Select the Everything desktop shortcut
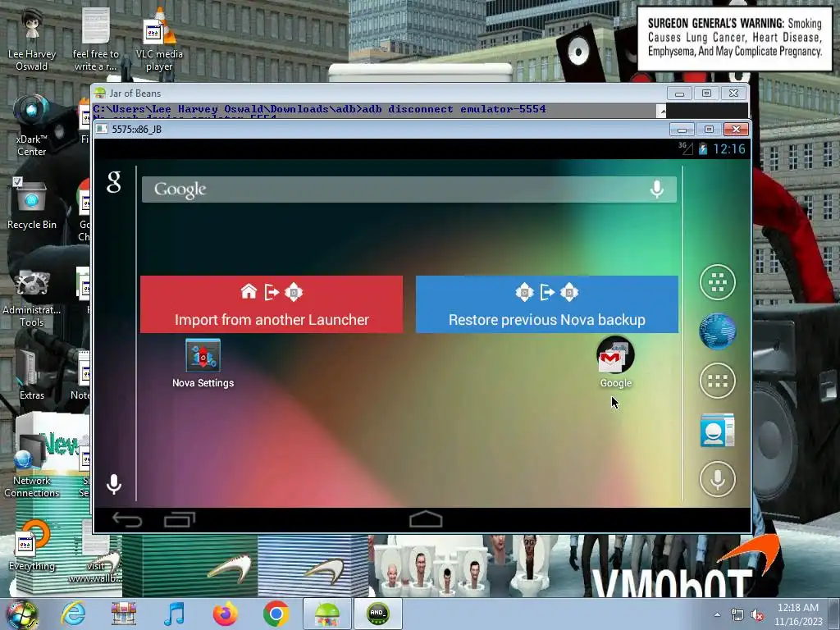Image resolution: width=840 pixels, height=630 pixels. tap(32, 546)
